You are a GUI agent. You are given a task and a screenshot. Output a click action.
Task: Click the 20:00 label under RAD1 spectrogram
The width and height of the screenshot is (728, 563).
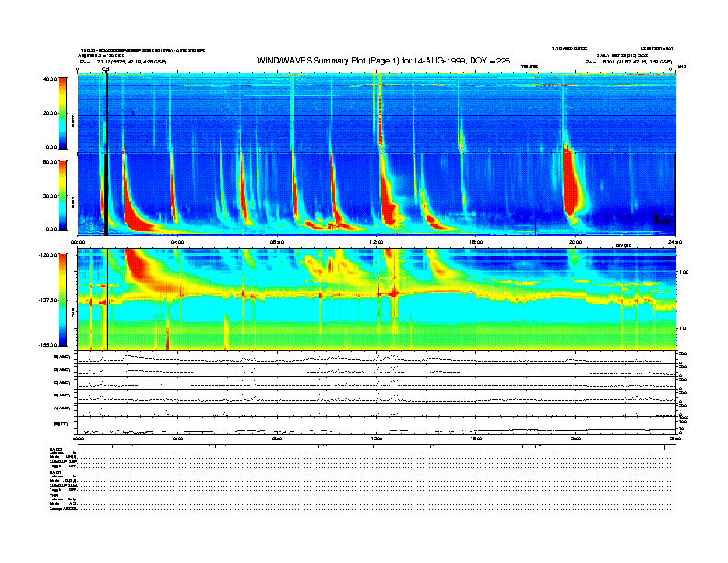pyautogui.click(x=575, y=242)
